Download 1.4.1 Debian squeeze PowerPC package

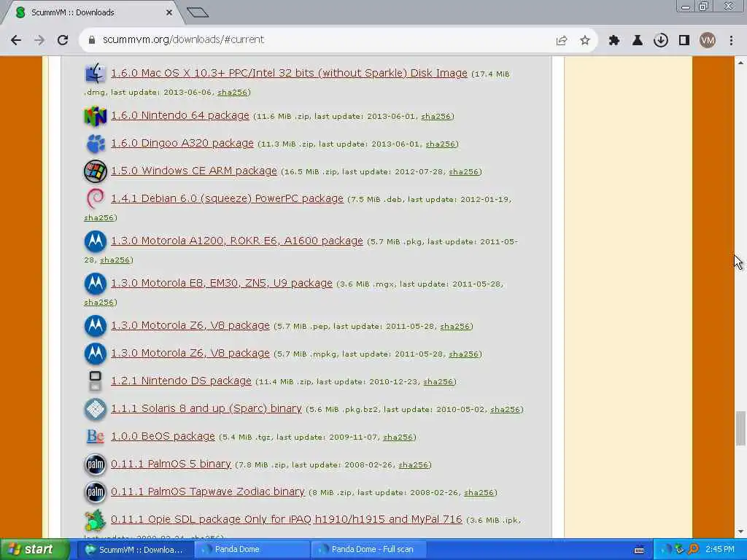(227, 198)
